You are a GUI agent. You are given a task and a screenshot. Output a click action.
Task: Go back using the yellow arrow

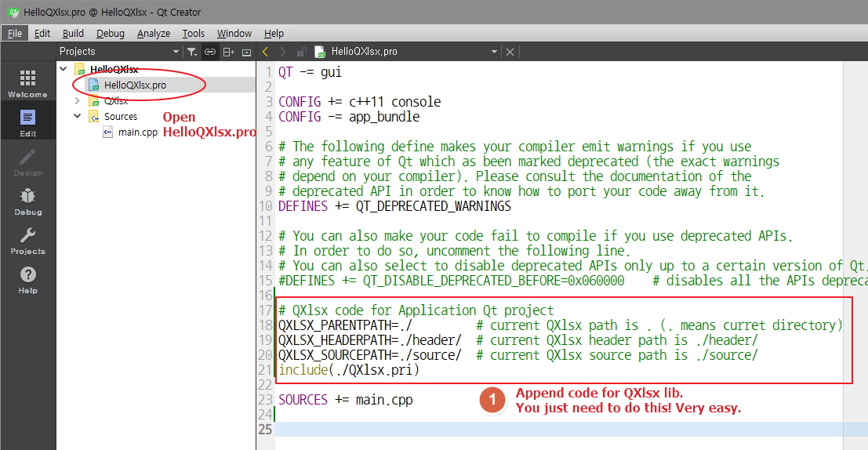(265, 52)
